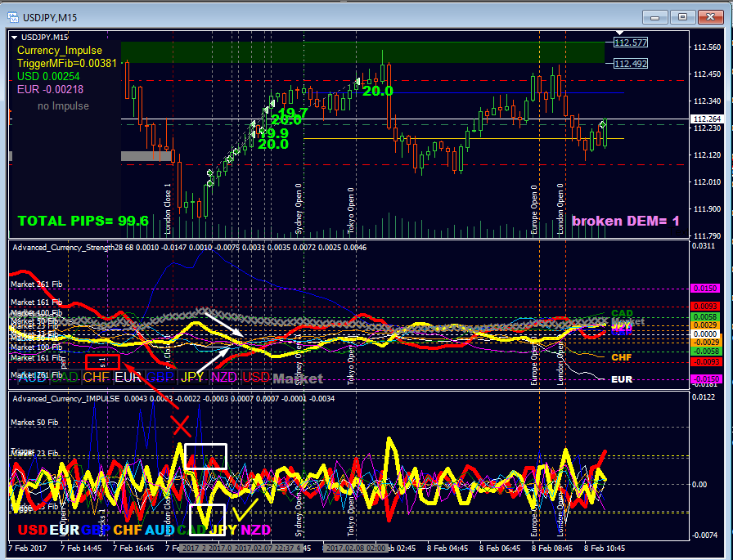Click the 19.7 pips label on chart
The height and width of the screenshot is (560, 733).
tap(293, 112)
